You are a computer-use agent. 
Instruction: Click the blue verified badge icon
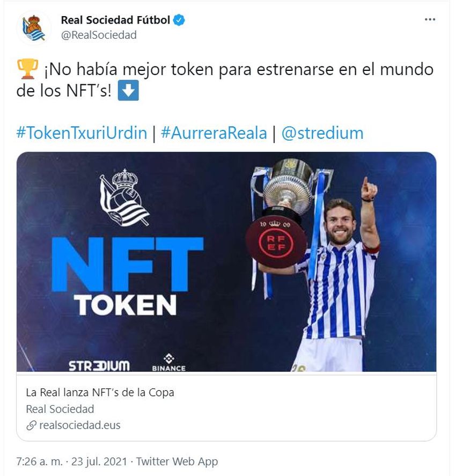click(x=179, y=20)
